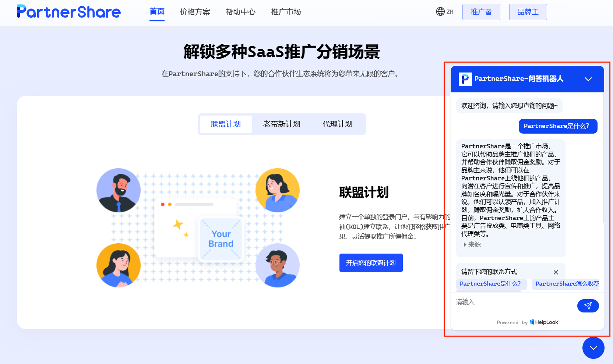Collapse the chatbot using the header chevron

(x=588, y=79)
